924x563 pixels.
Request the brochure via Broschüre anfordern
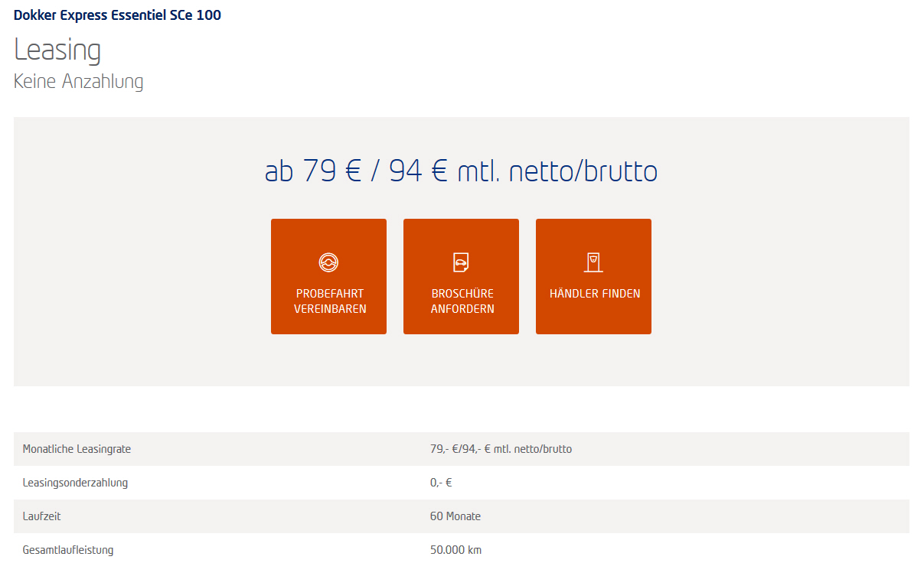point(461,276)
